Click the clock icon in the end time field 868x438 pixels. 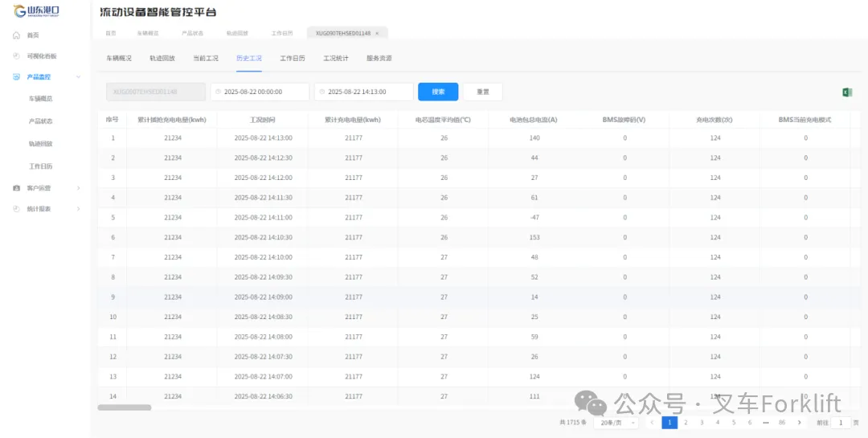click(322, 92)
